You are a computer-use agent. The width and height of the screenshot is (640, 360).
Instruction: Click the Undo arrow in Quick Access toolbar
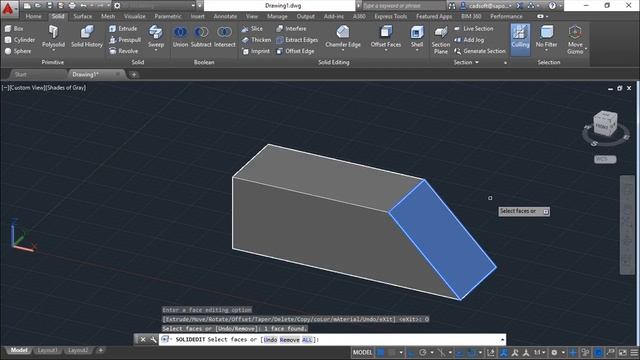(x=84, y=6)
